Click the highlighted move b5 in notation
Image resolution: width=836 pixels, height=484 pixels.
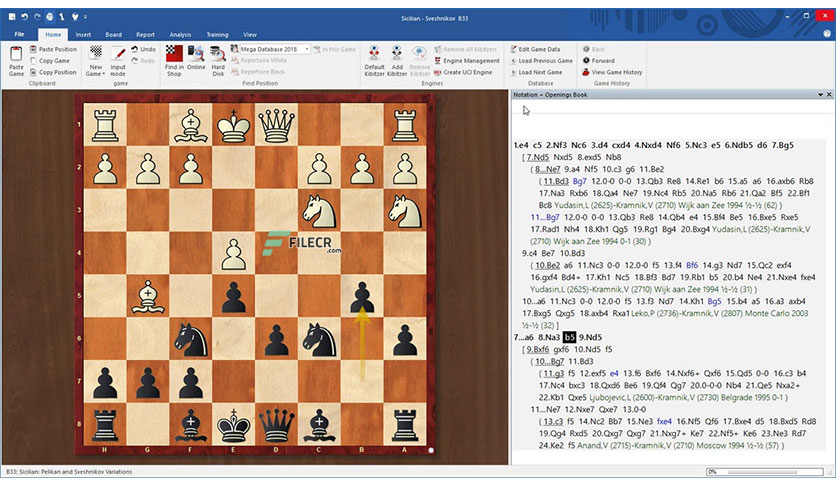click(569, 337)
